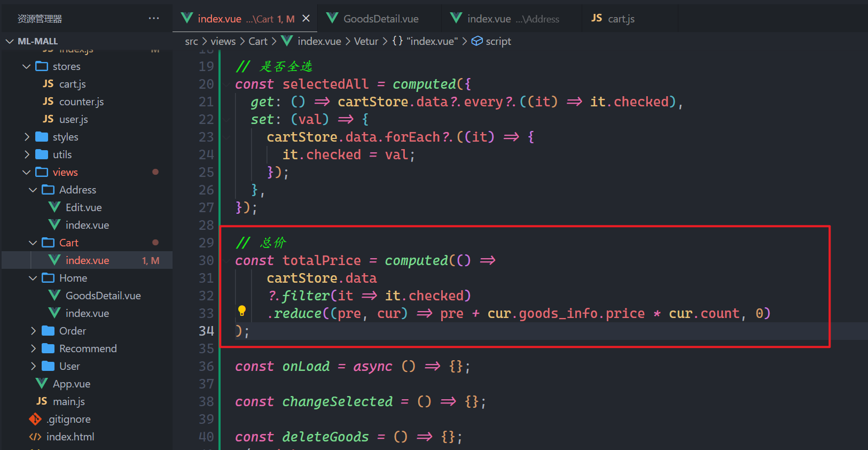Click 'deleteGoods' in line 40
This screenshot has width=868, height=450.
tap(325, 437)
